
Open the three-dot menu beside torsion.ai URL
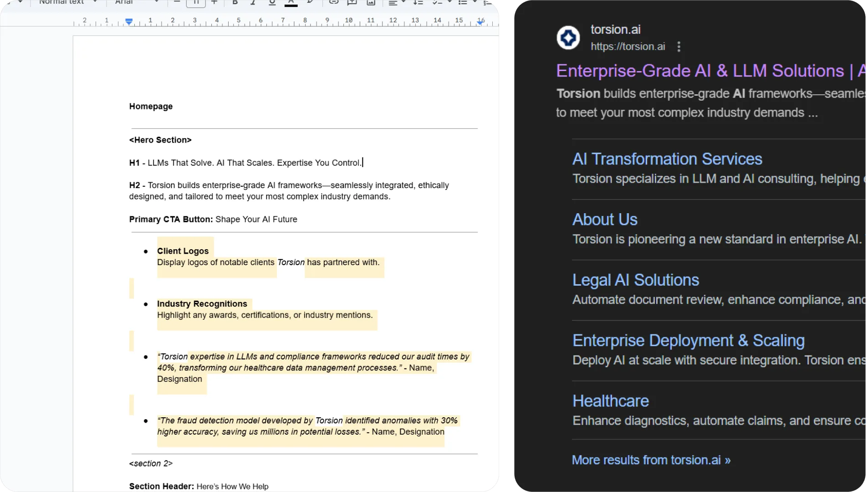[679, 46]
